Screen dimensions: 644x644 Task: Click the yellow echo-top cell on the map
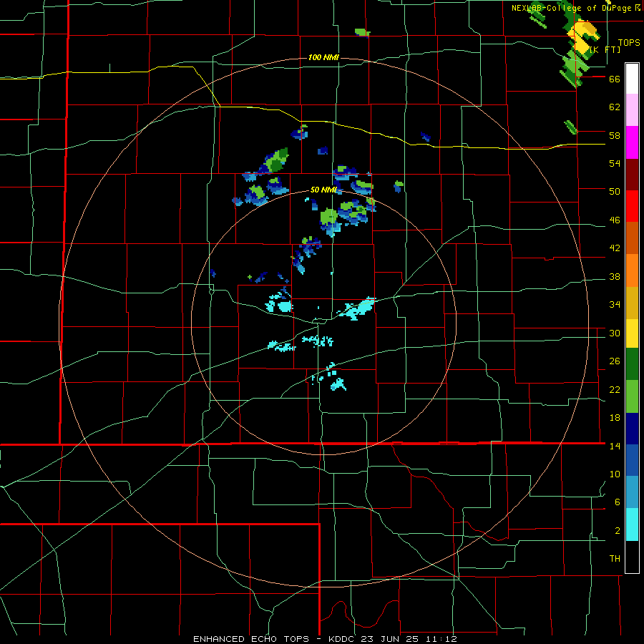tap(583, 38)
